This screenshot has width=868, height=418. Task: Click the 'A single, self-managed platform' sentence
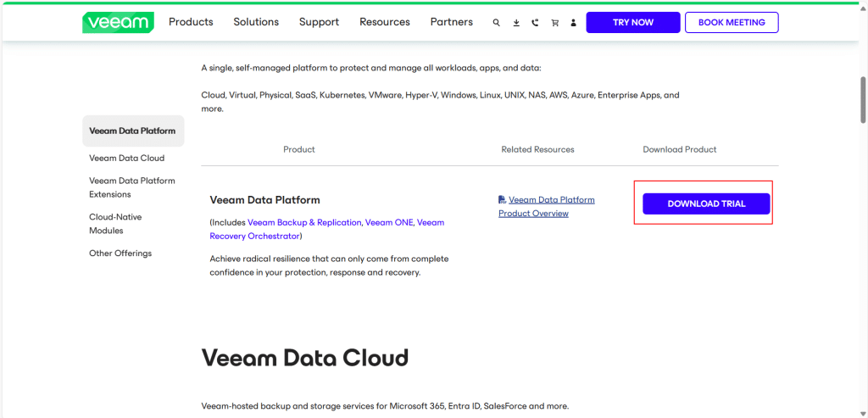(x=371, y=68)
